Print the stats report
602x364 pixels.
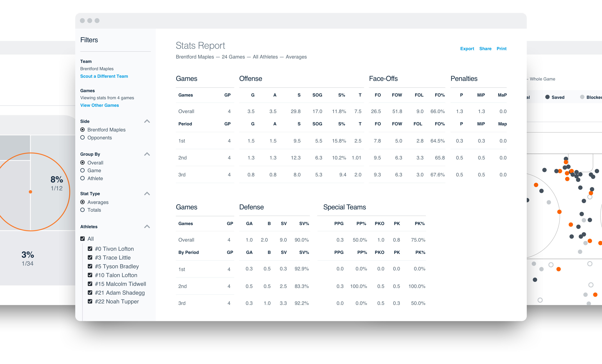[501, 49]
